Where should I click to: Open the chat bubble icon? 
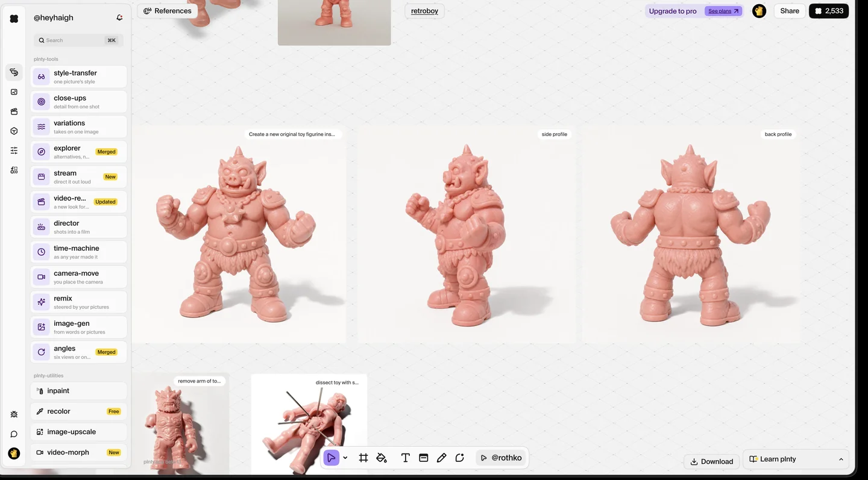pyautogui.click(x=14, y=434)
